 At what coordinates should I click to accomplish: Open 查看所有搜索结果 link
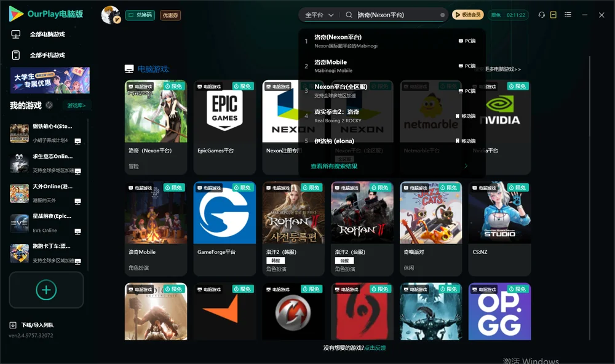(334, 166)
